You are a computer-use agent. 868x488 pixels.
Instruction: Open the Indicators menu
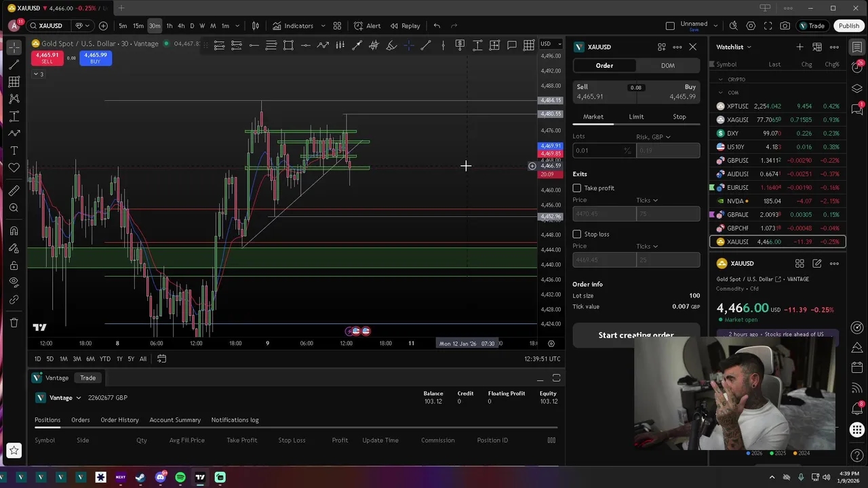pyautogui.click(x=293, y=26)
